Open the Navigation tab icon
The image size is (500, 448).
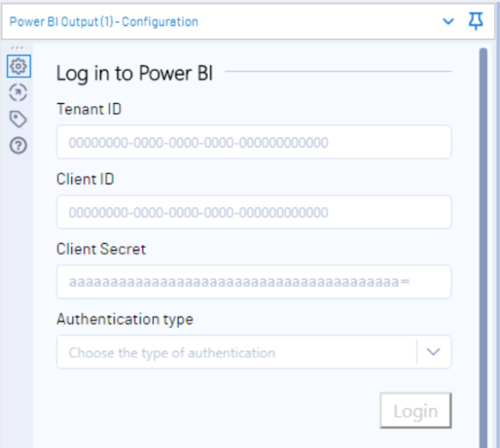point(18,92)
